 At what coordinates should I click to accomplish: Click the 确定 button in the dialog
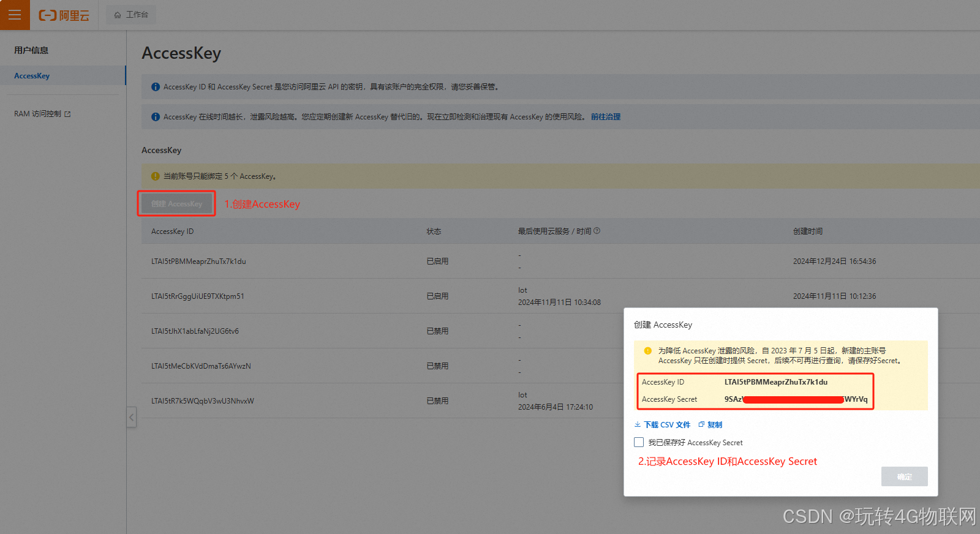[904, 476]
